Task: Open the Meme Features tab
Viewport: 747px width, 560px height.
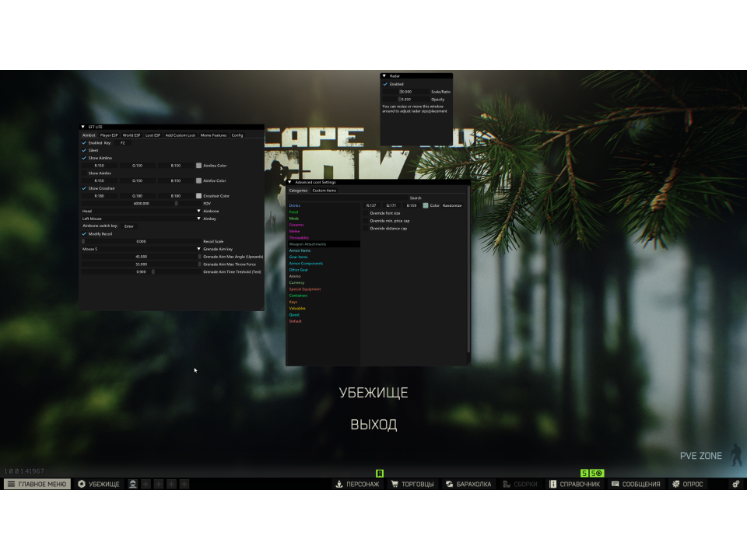Action: (x=213, y=135)
